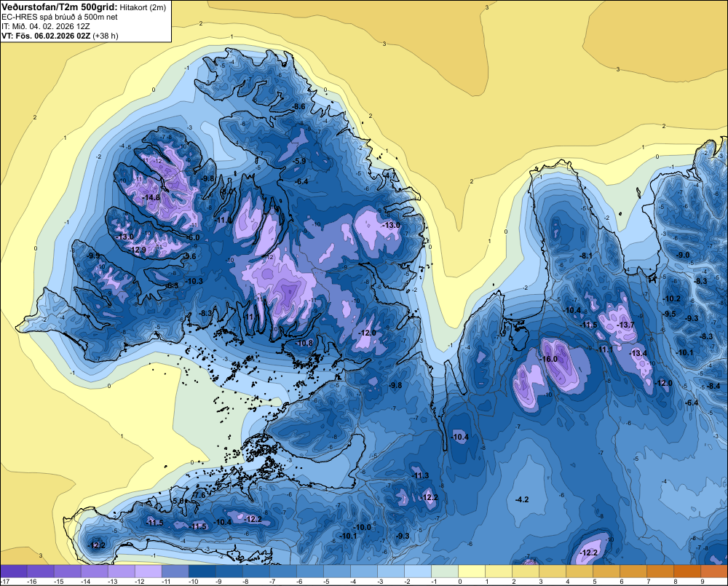728x586 pixels.
Task: Click the -10.8 temperature value on the map
Action: tap(304, 343)
